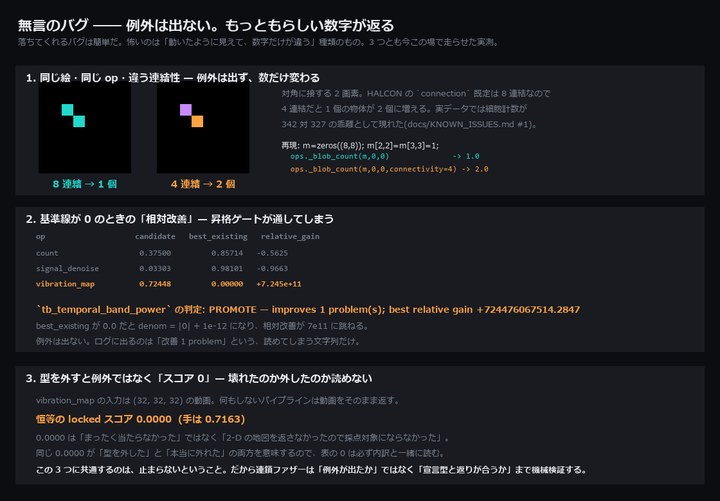Click the line starting 例外は出ない。ログに出るのは
The image size is (720, 501).
(x=198, y=341)
